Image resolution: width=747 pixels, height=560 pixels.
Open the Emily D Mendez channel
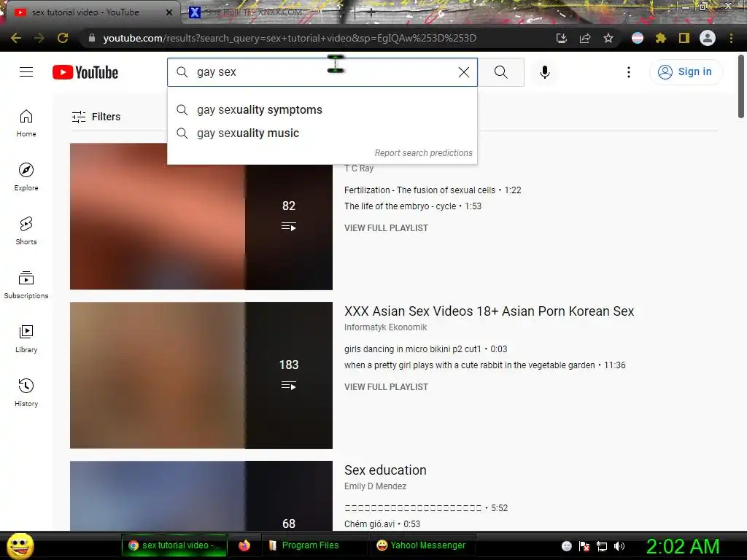(376, 486)
